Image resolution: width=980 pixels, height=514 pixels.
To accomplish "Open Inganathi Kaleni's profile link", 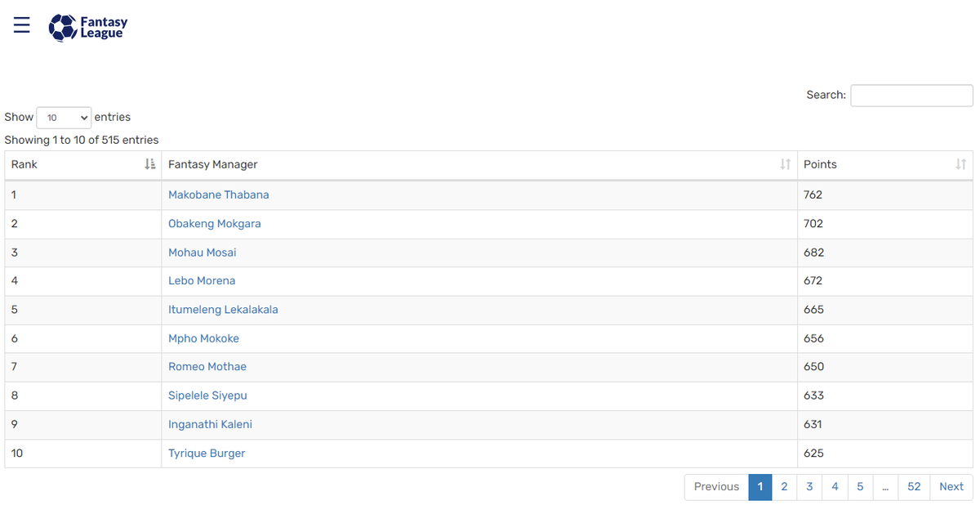I will pyautogui.click(x=210, y=424).
